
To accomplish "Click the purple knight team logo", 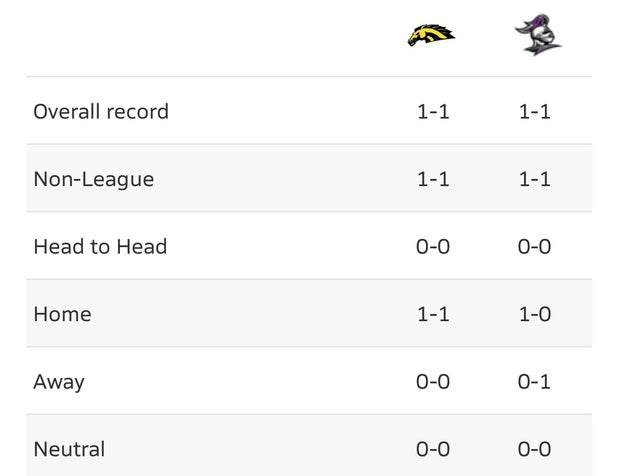I will point(538,35).
